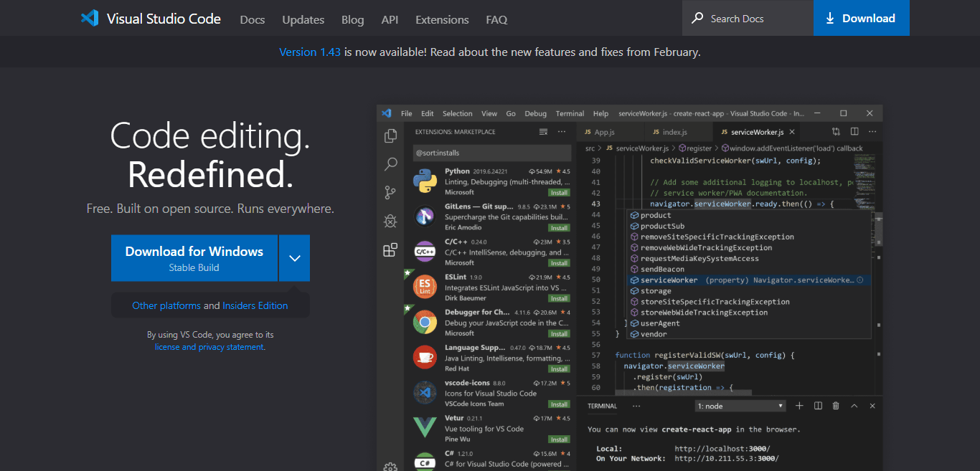Screen dimensions: 980x471
Task: Click Docs in the website navigation
Action: tap(252, 19)
